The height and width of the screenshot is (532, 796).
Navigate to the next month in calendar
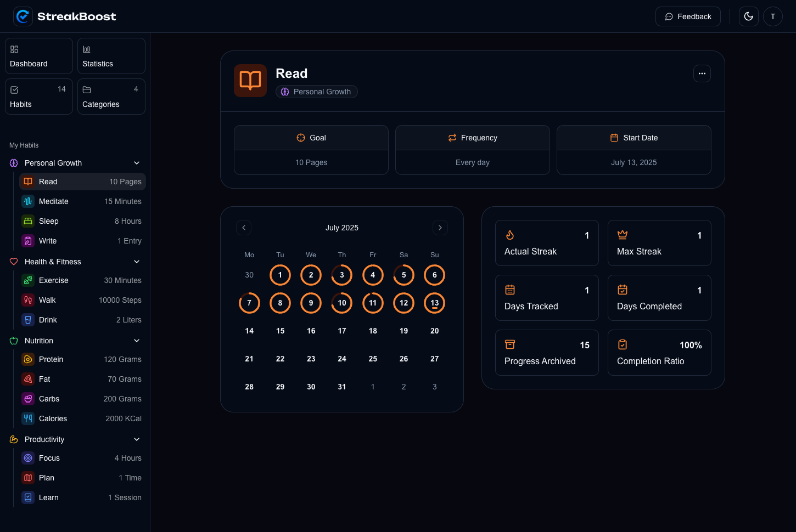[440, 228]
